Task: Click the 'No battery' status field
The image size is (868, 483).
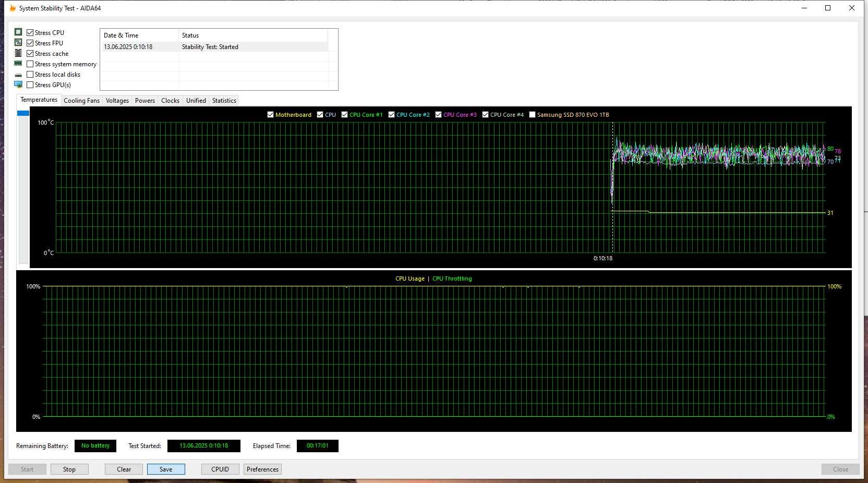Action: (x=95, y=446)
